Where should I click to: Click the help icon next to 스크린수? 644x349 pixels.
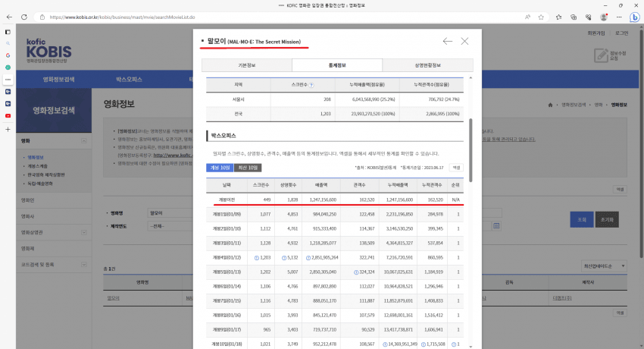pyautogui.click(x=311, y=85)
